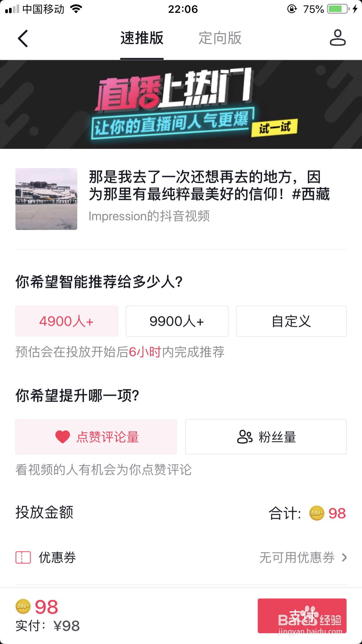Open the user profile icon
362x644 pixels.
(338, 38)
